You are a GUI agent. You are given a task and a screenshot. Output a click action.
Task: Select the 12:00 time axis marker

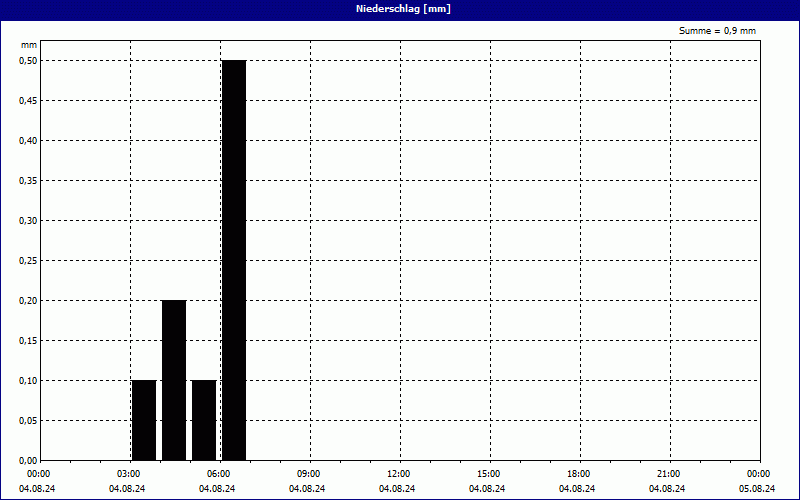pos(398,474)
